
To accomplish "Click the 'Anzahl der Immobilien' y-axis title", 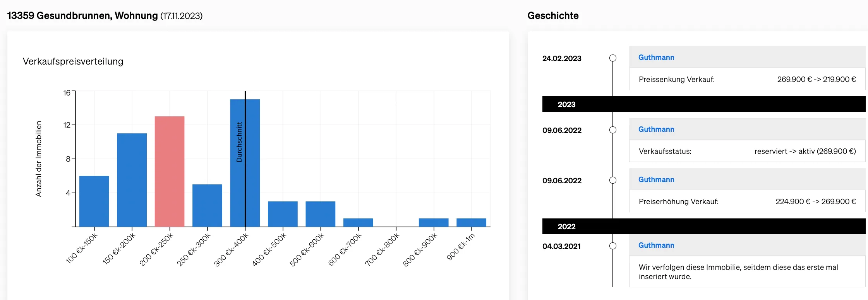I will (38, 159).
